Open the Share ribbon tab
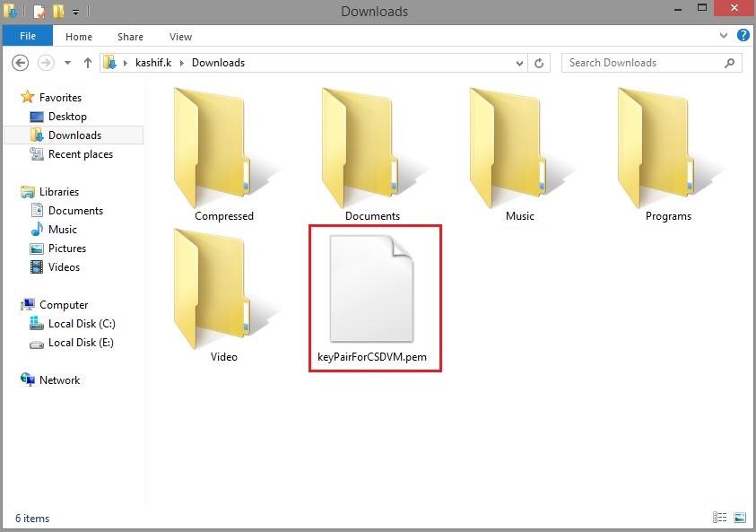The image size is (756, 532). 130,37
